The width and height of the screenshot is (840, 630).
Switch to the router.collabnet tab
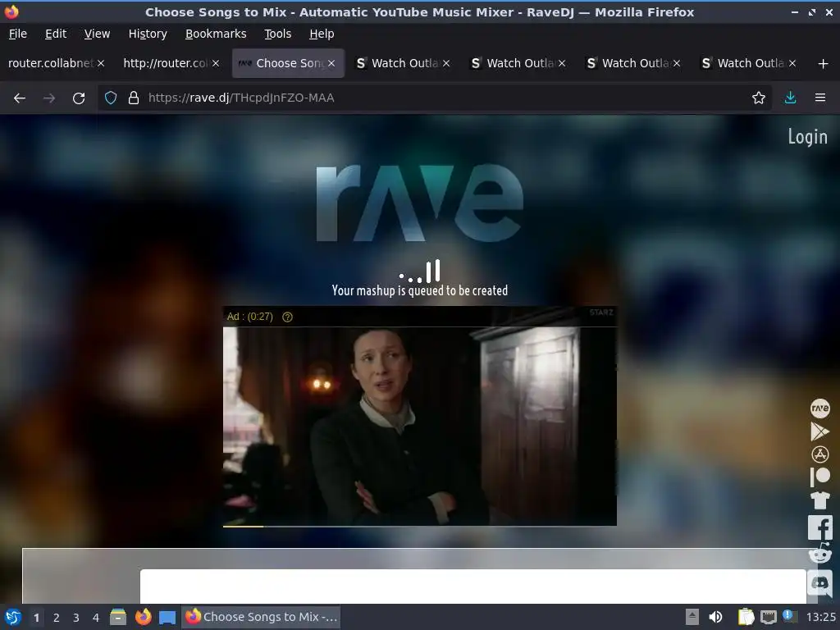pos(50,63)
